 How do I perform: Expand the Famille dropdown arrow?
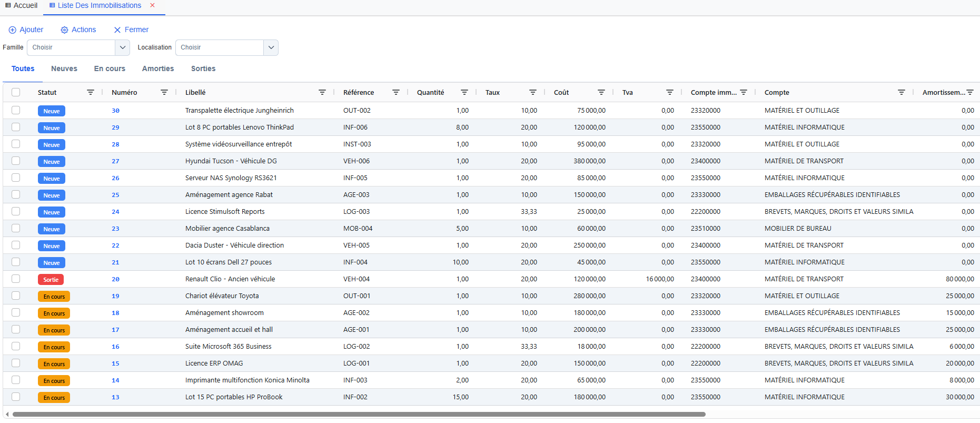point(122,47)
